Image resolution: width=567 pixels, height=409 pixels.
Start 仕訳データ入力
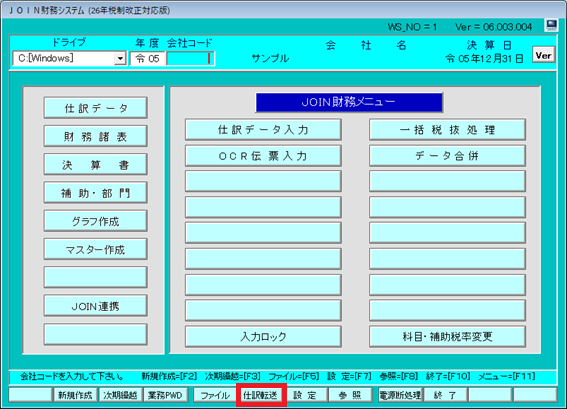(x=263, y=129)
